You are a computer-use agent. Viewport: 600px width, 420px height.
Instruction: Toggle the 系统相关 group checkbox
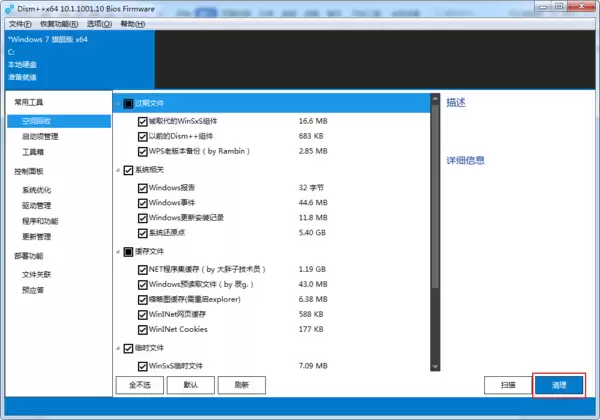coord(128,170)
